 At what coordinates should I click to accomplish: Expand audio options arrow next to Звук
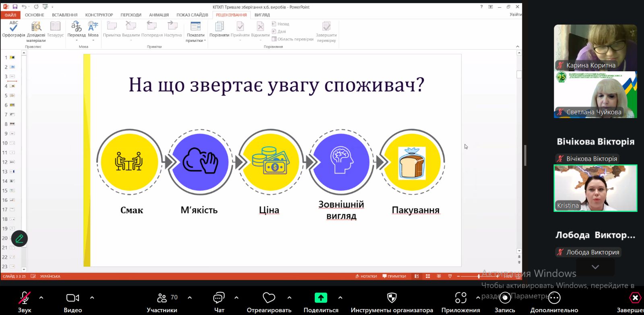coord(41,298)
